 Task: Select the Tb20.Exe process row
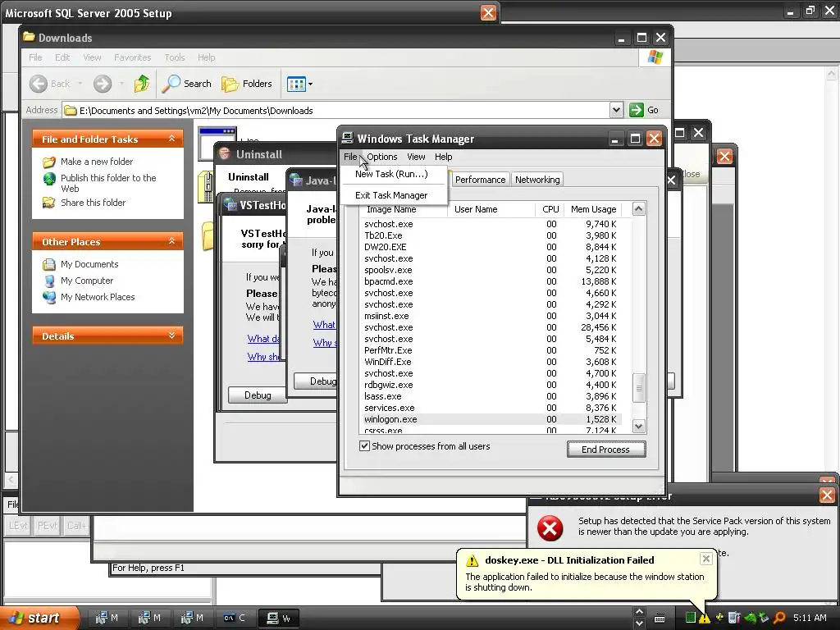point(491,235)
